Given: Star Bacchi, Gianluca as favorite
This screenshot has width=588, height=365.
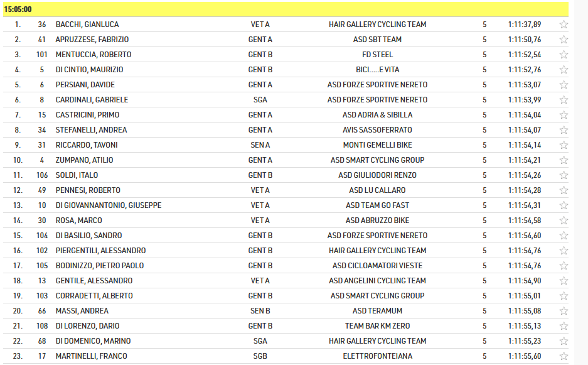Looking at the screenshot, I should (x=564, y=25).
